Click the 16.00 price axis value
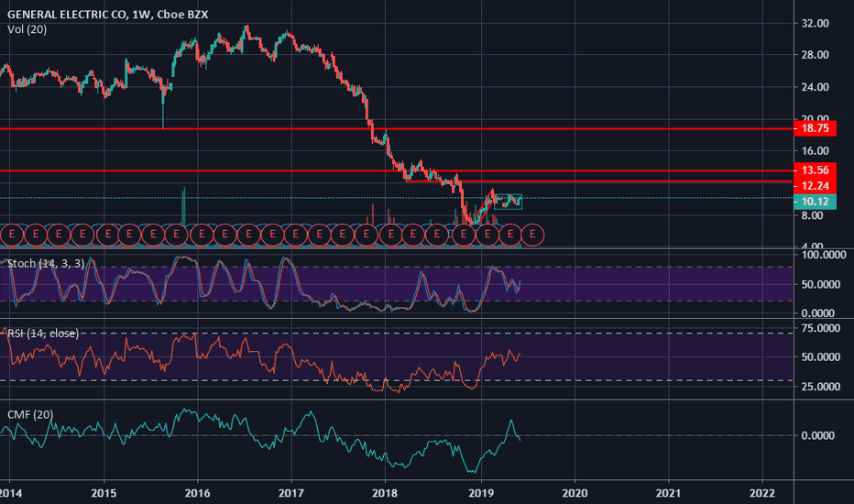The width and height of the screenshot is (854, 504). coord(815,151)
